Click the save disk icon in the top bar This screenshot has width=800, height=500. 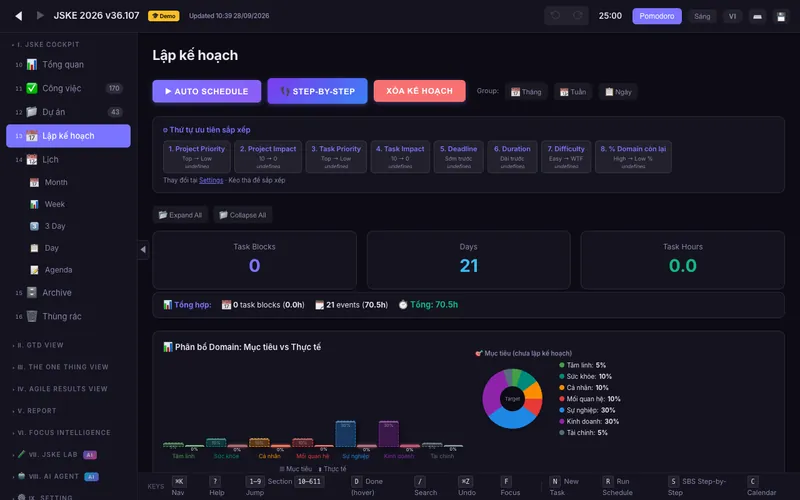coord(781,16)
